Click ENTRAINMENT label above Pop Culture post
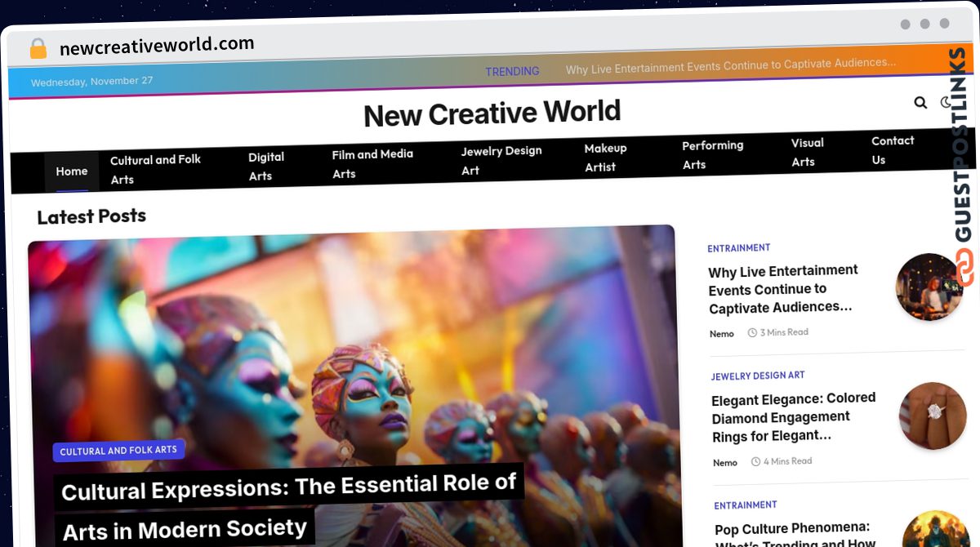 [x=745, y=505]
